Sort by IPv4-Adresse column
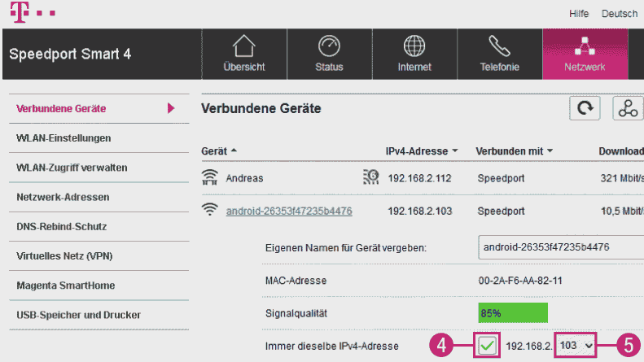Viewport: 644px width, 362px height. pyautogui.click(x=422, y=151)
